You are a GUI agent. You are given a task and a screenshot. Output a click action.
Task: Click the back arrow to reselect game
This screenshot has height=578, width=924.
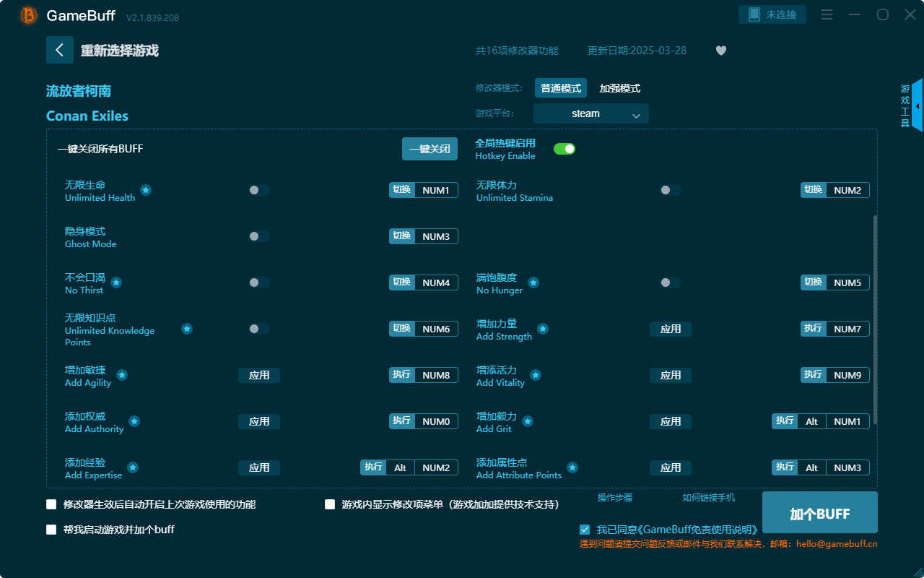(x=60, y=49)
